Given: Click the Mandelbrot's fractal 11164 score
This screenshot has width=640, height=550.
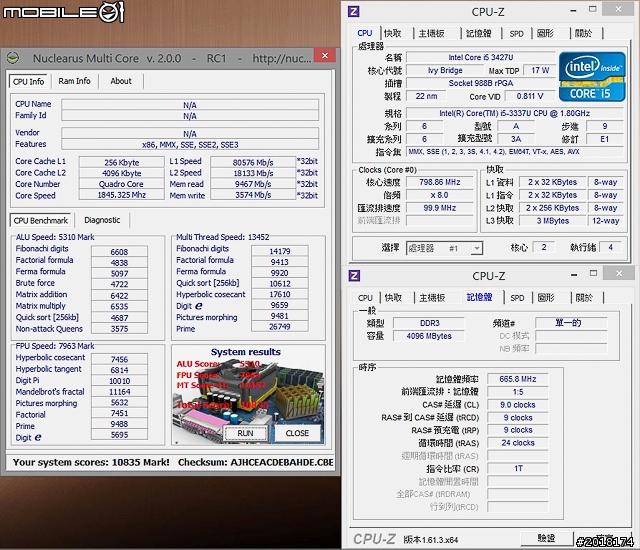Looking at the screenshot, I should point(120,392).
